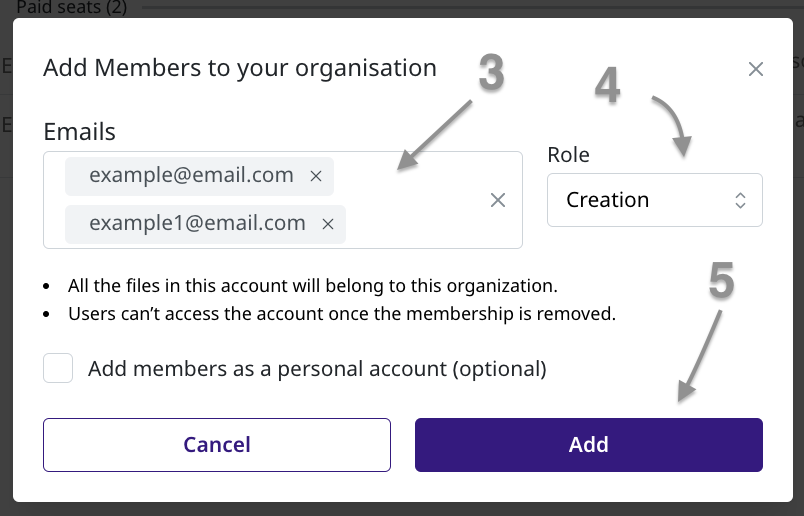Click the Role selector up-down chevron
The height and width of the screenshot is (516, 804).
(740, 200)
